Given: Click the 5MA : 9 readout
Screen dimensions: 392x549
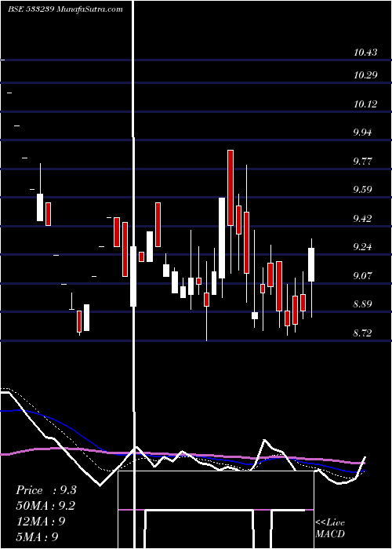Looking at the screenshot, I should pos(37,537).
